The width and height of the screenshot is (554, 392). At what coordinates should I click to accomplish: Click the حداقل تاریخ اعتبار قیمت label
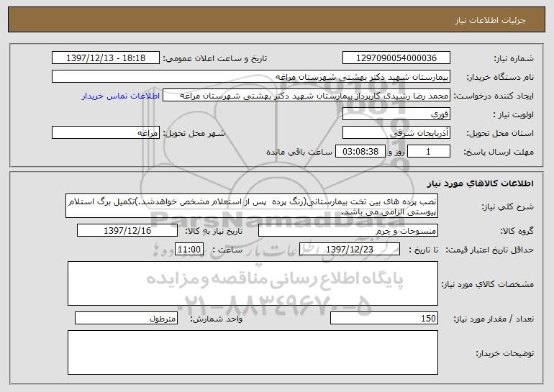pyautogui.click(x=489, y=250)
